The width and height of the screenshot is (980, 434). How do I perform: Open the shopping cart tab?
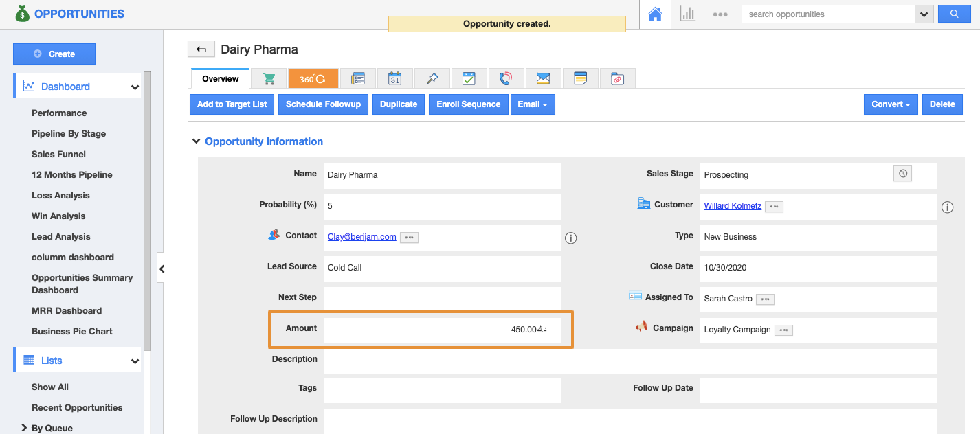[269, 79]
